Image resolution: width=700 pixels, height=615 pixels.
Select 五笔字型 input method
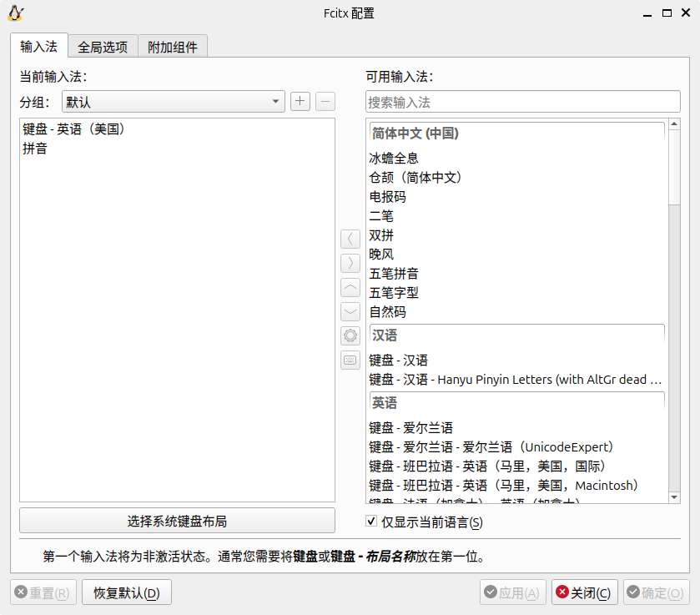click(517, 293)
